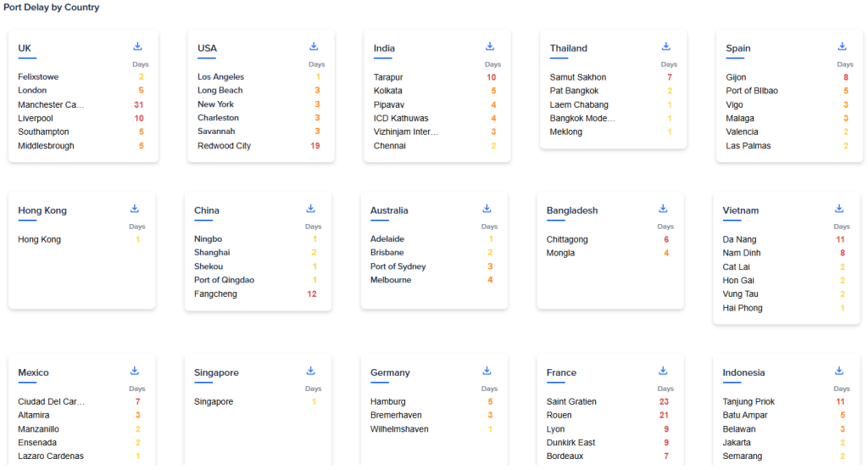The image size is (868, 470).
Task: Click the USA card download icon
Action: pos(314,47)
